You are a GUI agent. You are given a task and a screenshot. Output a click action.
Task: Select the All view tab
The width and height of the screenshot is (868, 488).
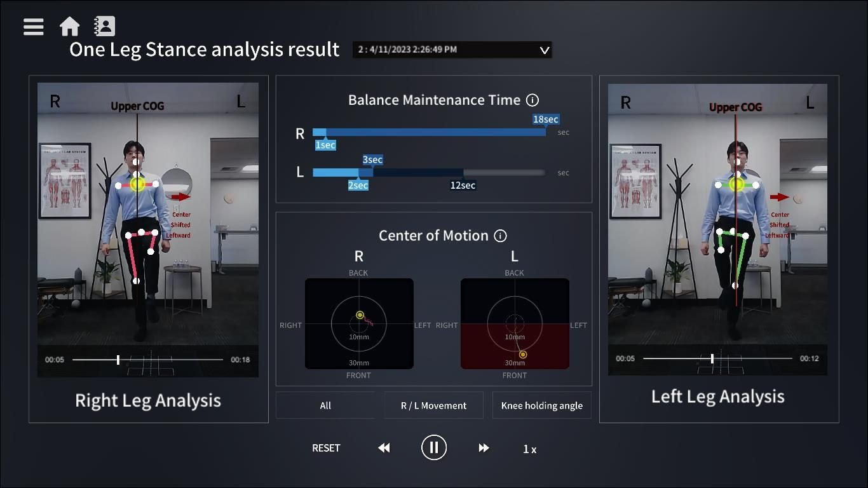click(x=325, y=405)
